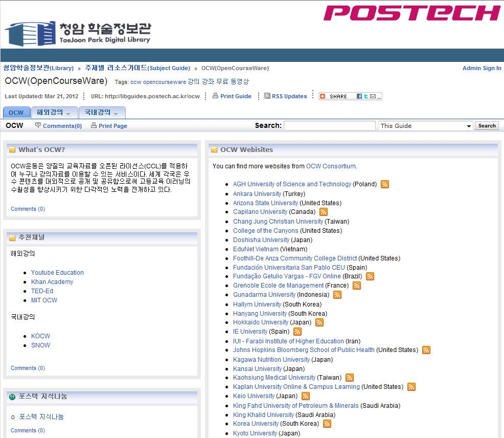504x438 pixels.
Task: Click the printer icon for Print Guide
Action: tap(215, 96)
